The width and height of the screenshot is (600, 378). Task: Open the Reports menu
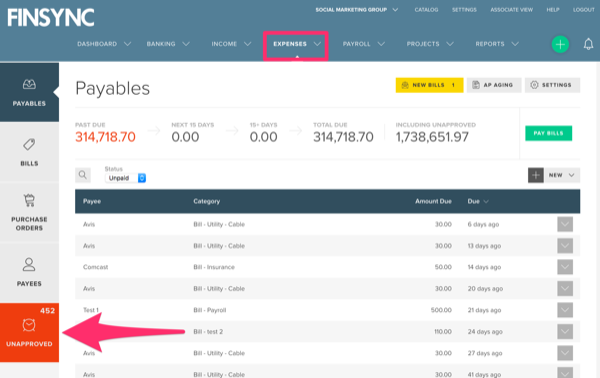(497, 44)
